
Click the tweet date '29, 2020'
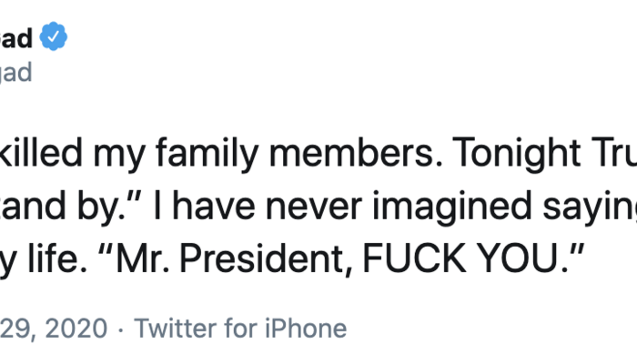pyautogui.click(x=53, y=328)
